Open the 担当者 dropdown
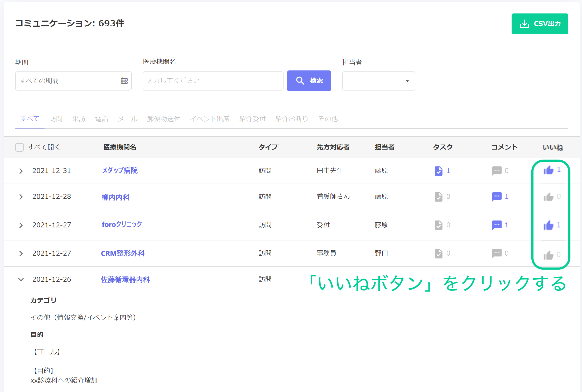Image resolution: width=582 pixels, height=392 pixels. [378, 81]
